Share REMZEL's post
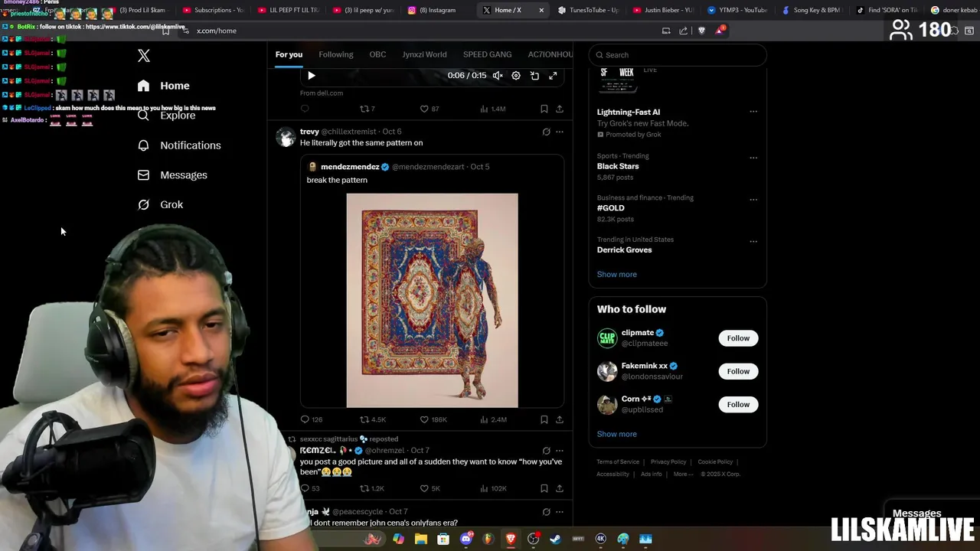Viewport: 980px width, 551px height. tap(560, 488)
